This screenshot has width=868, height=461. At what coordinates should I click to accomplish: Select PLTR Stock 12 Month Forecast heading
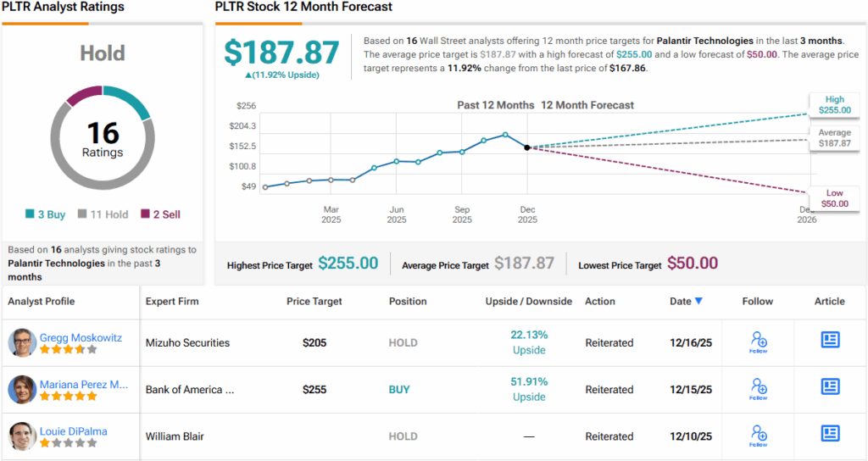(303, 7)
